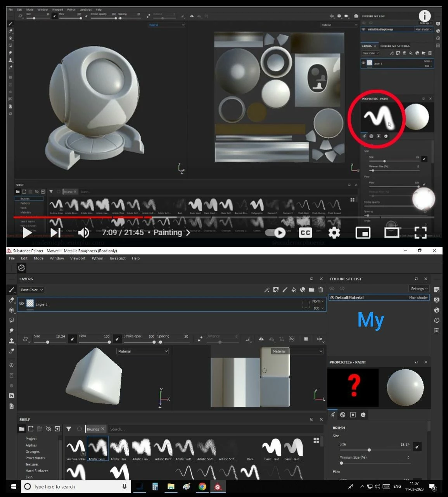Add a mask to the layer
Image resolution: width=448 pixels, height=497 pixels.
coord(276,290)
